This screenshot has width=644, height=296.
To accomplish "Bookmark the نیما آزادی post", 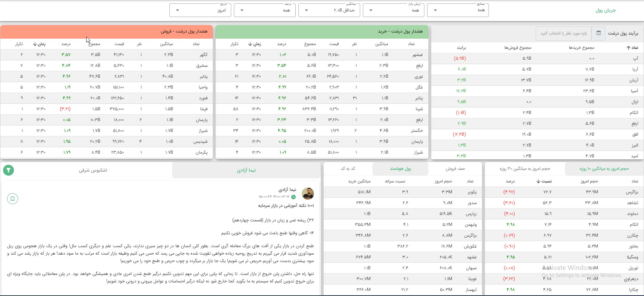I will point(13,199).
